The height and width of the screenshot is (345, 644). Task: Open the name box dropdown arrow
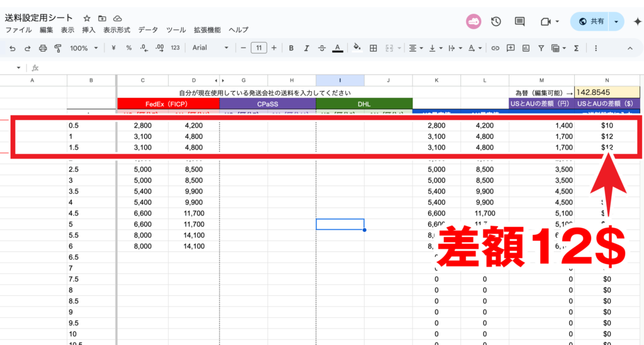[x=18, y=68]
